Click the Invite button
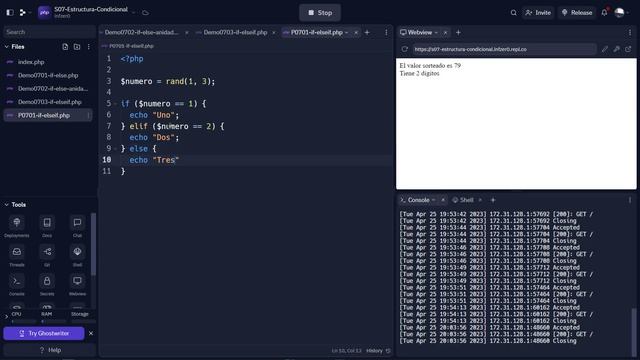Image resolution: width=640 pixels, height=360 pixels. click(x=538, y=13)
